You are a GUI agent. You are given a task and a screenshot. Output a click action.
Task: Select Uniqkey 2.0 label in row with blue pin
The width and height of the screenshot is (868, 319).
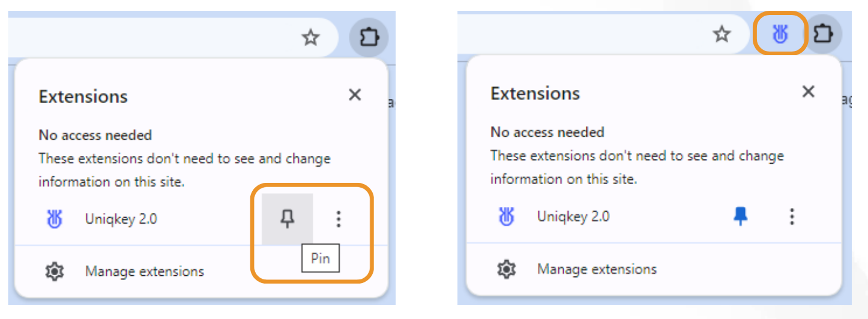pos(573,216)
